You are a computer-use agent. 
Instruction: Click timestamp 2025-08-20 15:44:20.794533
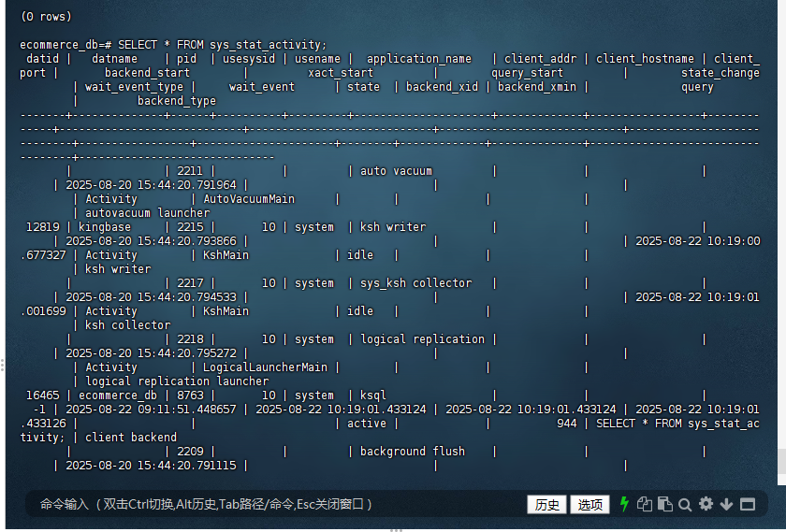(x=151, y=297)
